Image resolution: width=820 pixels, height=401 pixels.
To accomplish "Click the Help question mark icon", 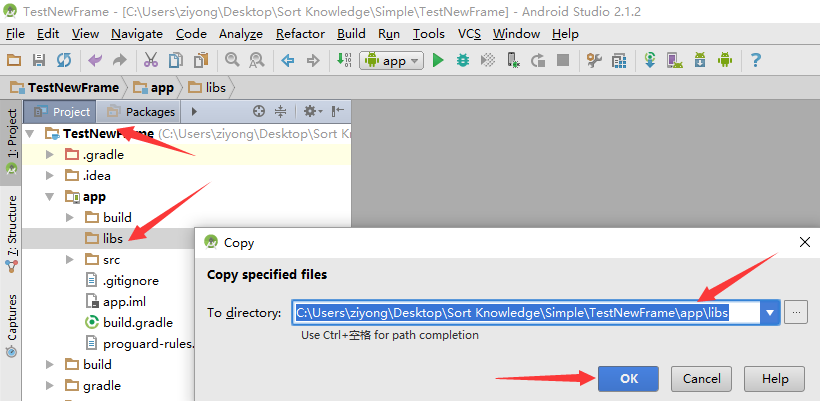I will tap(755, 61).
